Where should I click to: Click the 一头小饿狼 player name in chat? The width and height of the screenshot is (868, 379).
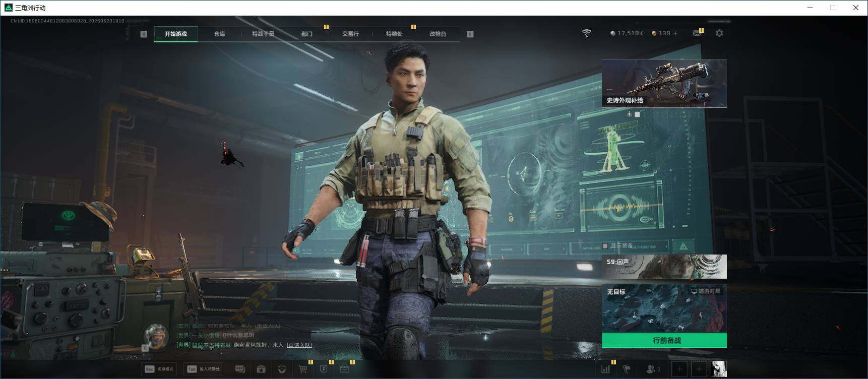click(206, 335)
